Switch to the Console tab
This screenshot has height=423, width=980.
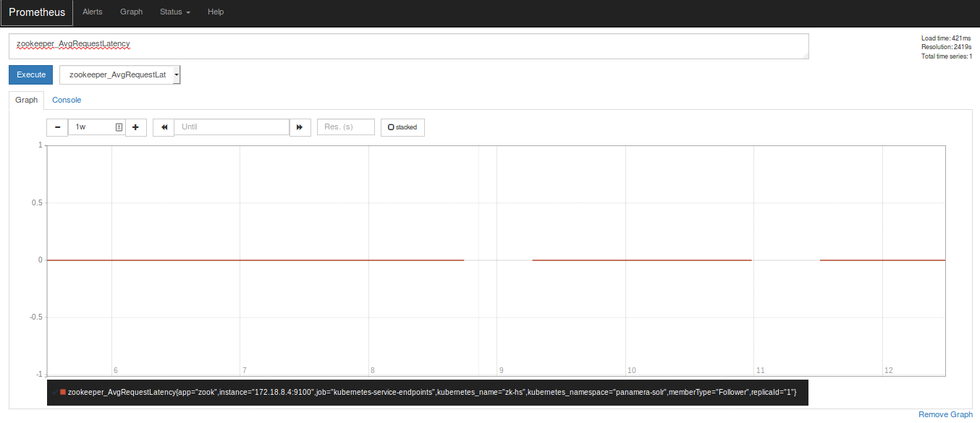pyautogui.click(x=67, y=100)
